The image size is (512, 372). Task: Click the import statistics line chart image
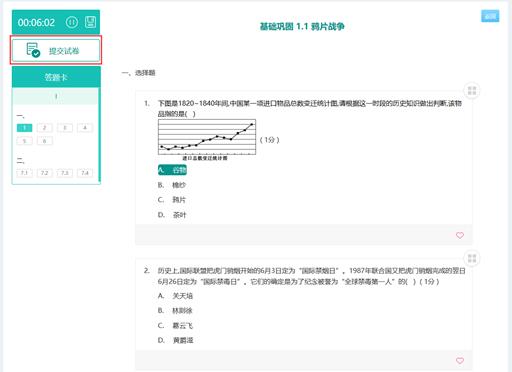point(207,140)
